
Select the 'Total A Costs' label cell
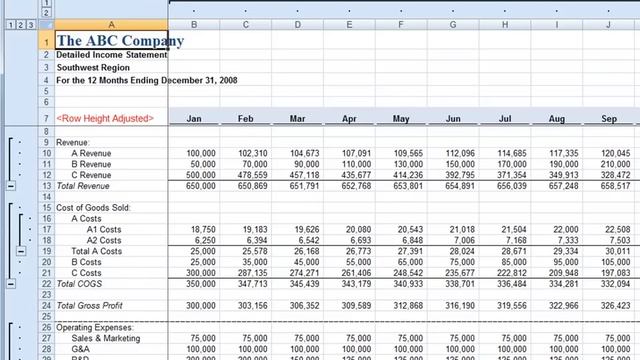coord(111,251)
